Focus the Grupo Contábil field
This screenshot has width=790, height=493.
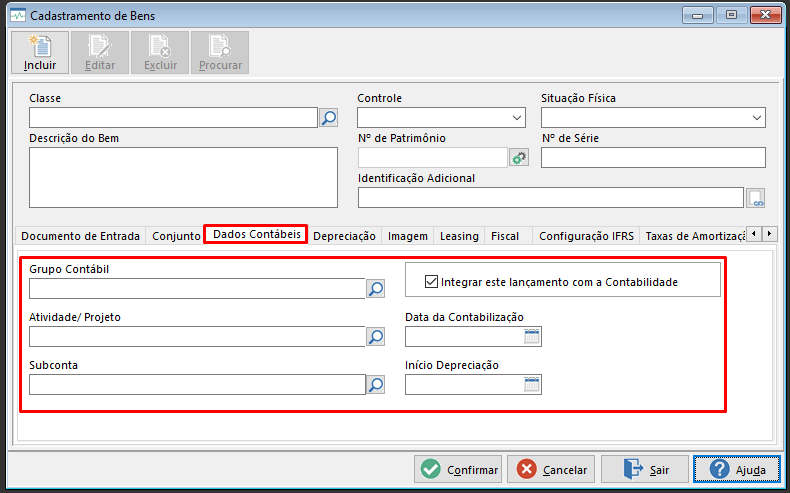[197, 289]
